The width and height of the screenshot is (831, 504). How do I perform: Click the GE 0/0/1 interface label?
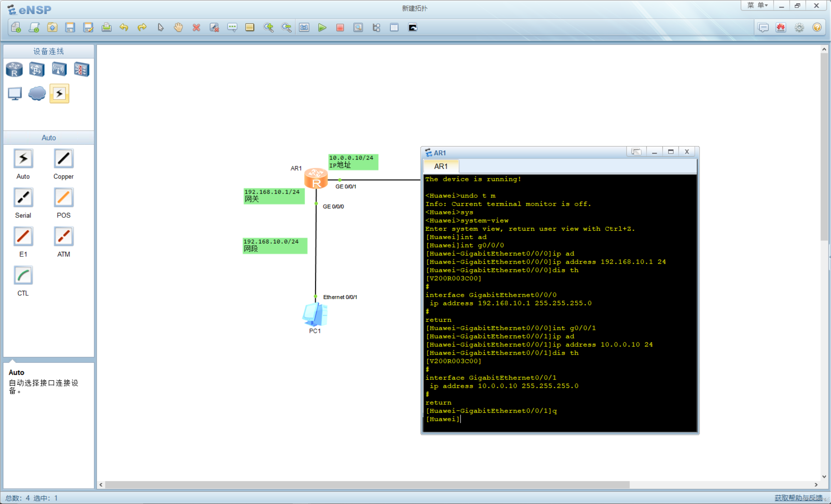(346, 187)
